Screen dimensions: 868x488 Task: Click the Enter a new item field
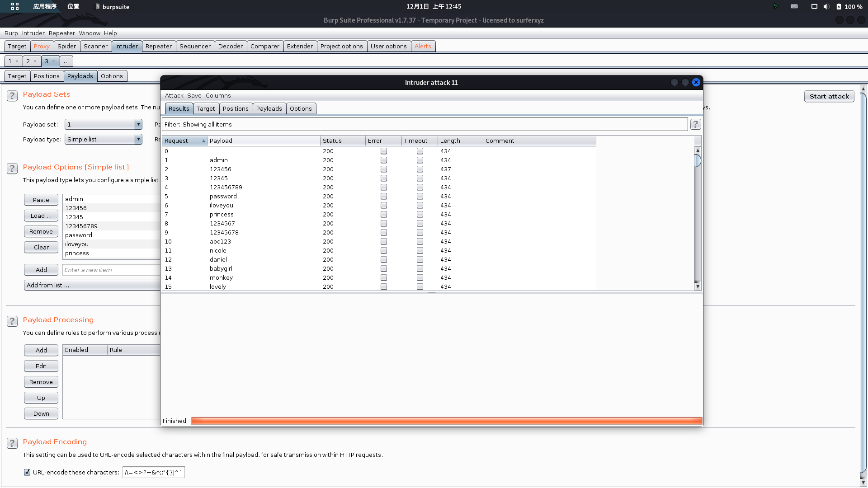(111, 270)
